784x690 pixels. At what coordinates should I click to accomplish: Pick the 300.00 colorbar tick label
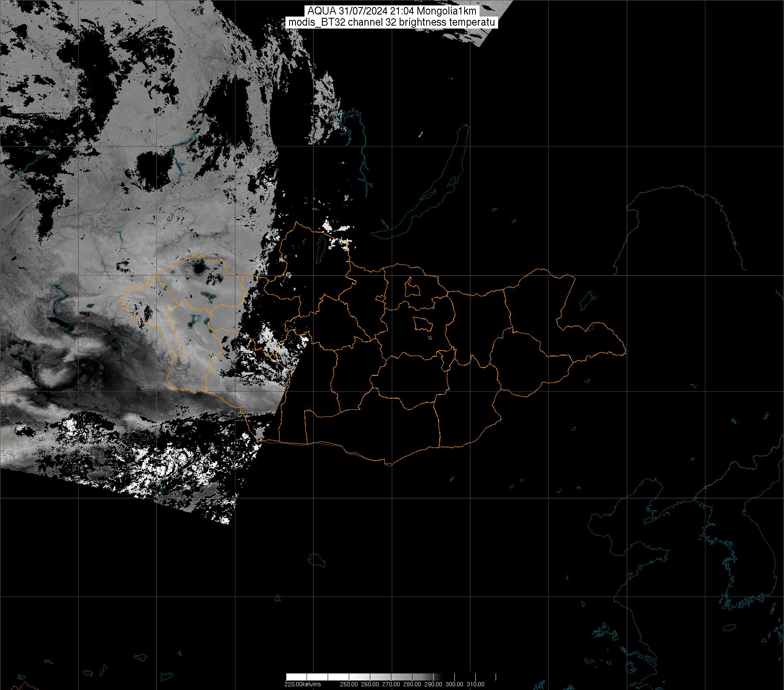tap(454, 684)
